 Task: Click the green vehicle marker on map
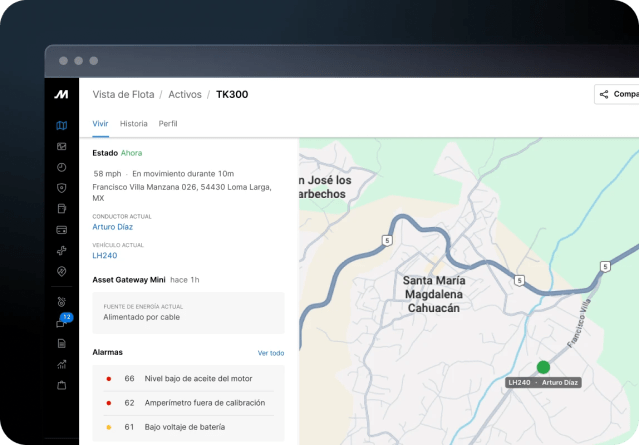click(x=543, y=367)
